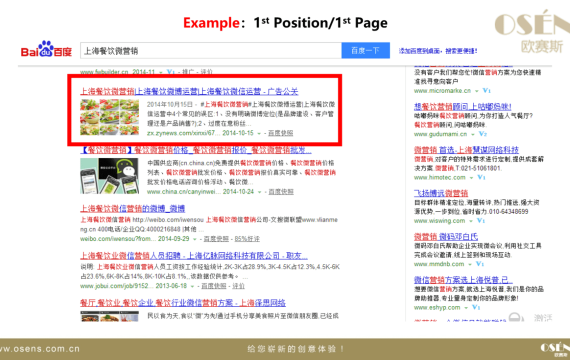Click 推广 link on the febuilder.cn row
570x360 pixels.
[188, 72]
